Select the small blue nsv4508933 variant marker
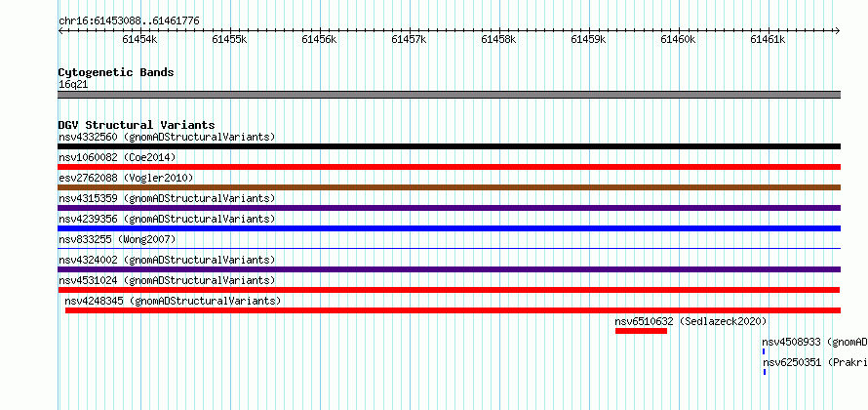 tap(764, 351)
